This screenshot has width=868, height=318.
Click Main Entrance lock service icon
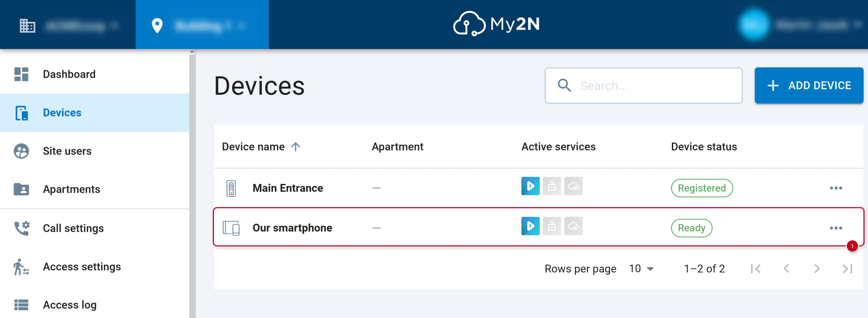point(552,186)
